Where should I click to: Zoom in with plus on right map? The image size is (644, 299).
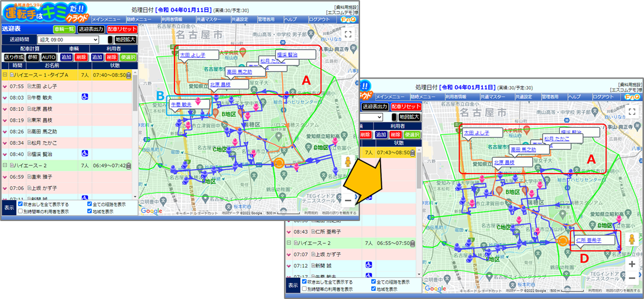[632, 264]
